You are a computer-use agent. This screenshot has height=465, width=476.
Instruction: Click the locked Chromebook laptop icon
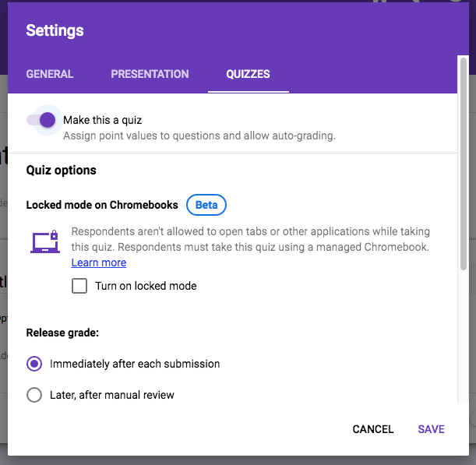pos(45,242)
